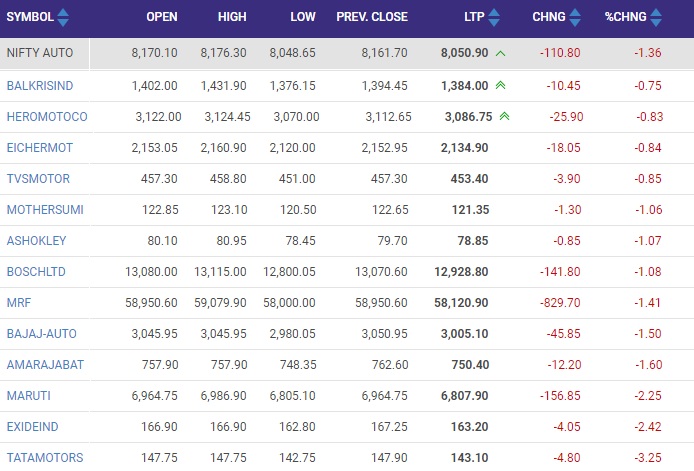Open MARUTI stock link
The image size is (694, 471).
pyautogui.click(x=29, y=395)
